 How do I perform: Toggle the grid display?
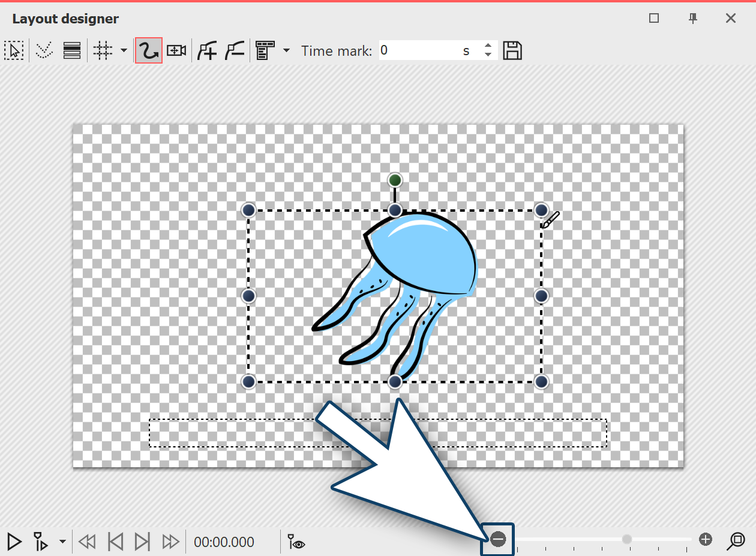point(102,51)
